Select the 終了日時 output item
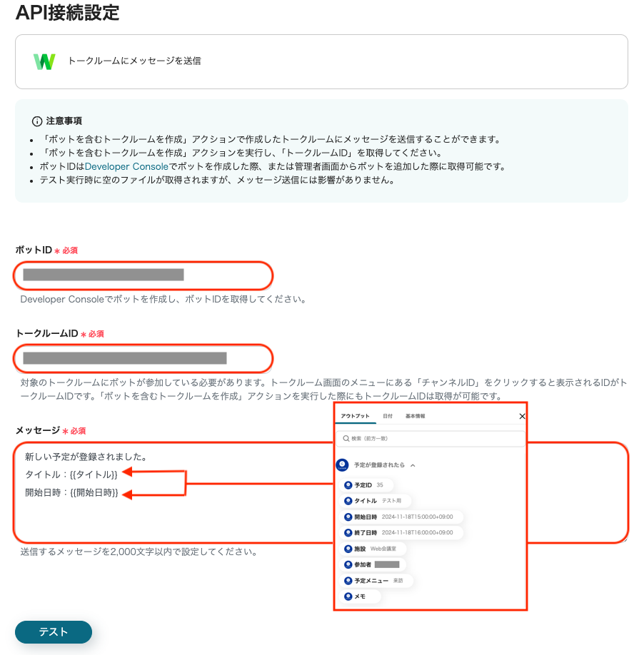644x655 pixels. click(402, 532)
